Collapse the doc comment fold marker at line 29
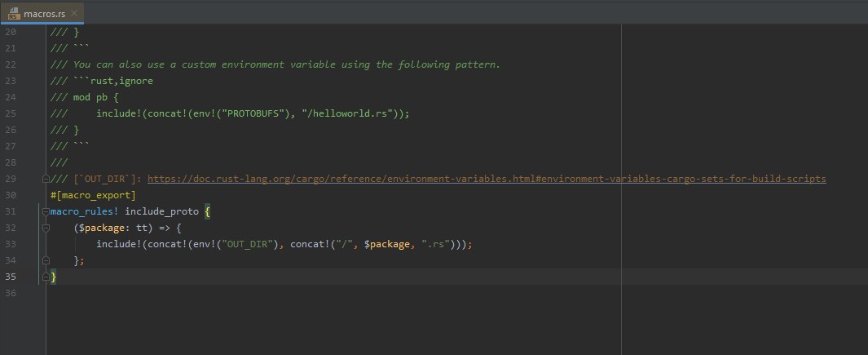 click(x=46, y=179)
